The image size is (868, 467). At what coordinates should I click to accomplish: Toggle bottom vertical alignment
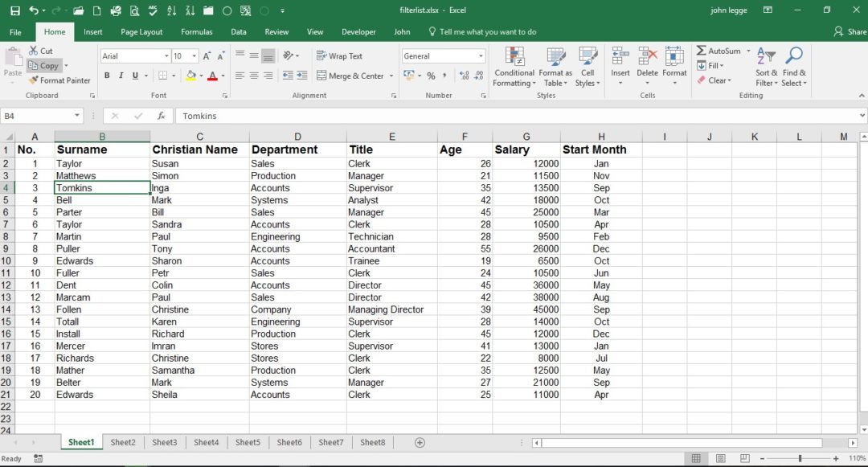click(x=268, y=55)
